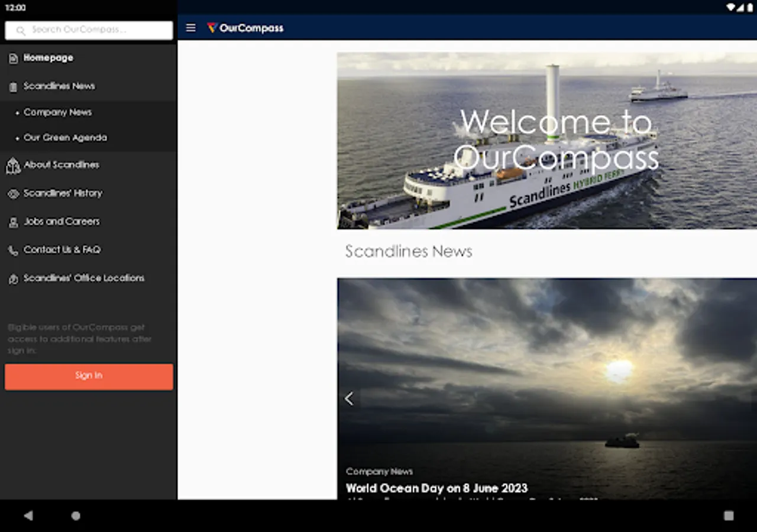Click the Wi-Fi status icon
The image size is (757, 532).
click(x=731, y=8)
